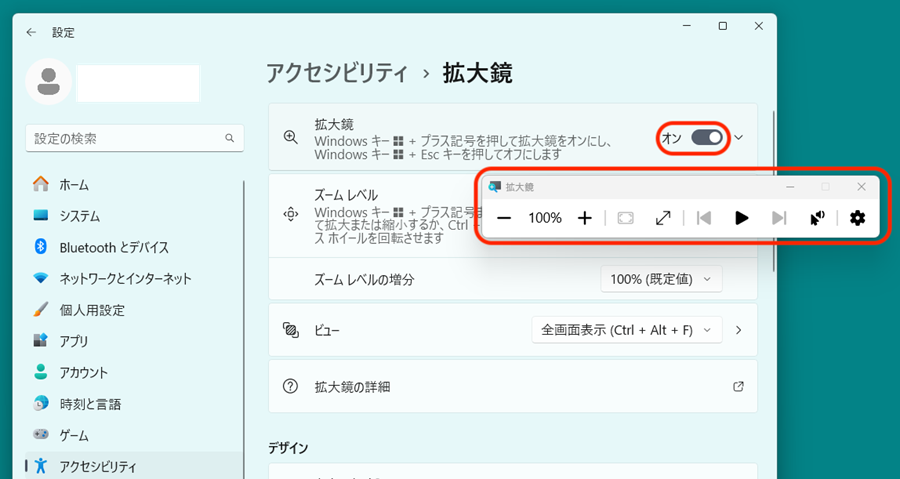Image resolution: width=900 pixels, height=479 pixels.
Task: Click the full-screen diagonal arrows view icon
Action: 663,218
